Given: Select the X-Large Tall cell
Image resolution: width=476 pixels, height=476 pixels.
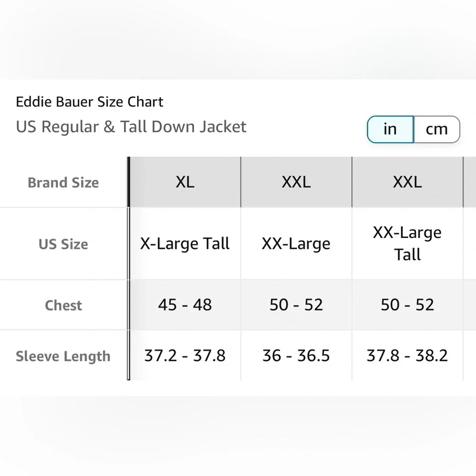Looking at the screenshot, I should tap(184, 244).
